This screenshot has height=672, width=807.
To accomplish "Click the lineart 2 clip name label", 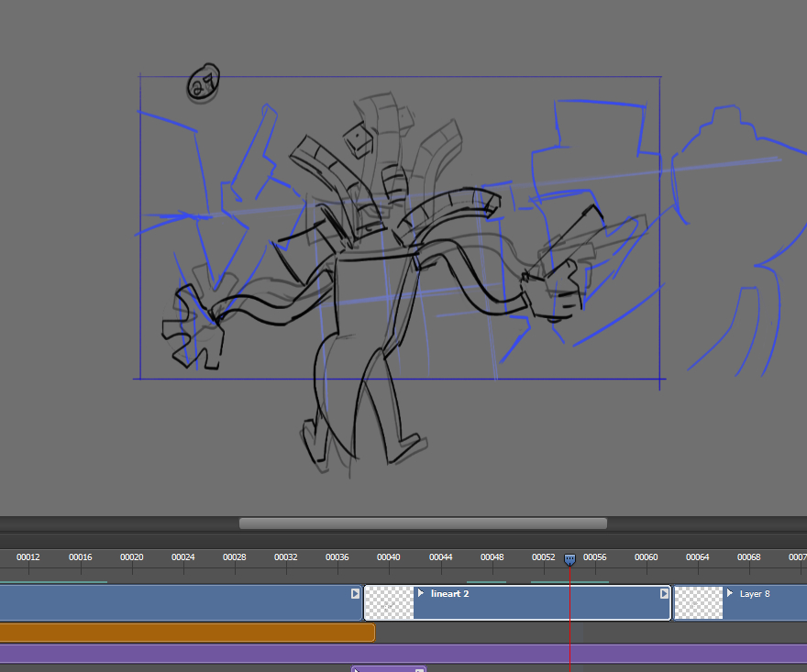I will pos(450,594).
